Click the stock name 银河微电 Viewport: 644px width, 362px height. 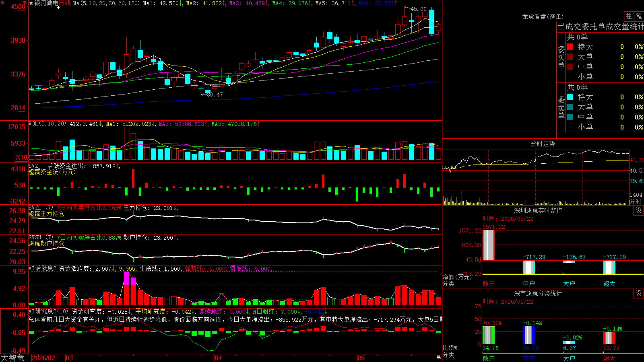point(46,3)
